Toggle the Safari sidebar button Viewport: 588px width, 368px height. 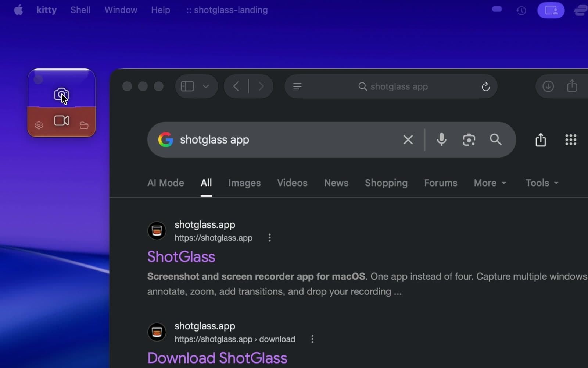click(187, 86)
